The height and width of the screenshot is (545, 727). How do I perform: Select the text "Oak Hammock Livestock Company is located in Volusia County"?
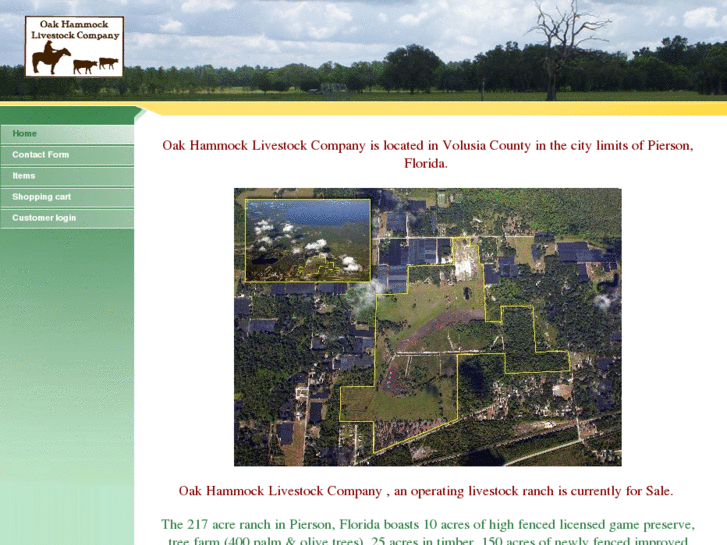click(346, 146)
